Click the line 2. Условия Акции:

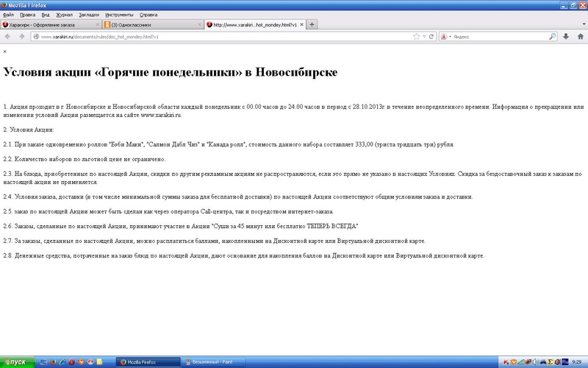(x=29, y=130)
